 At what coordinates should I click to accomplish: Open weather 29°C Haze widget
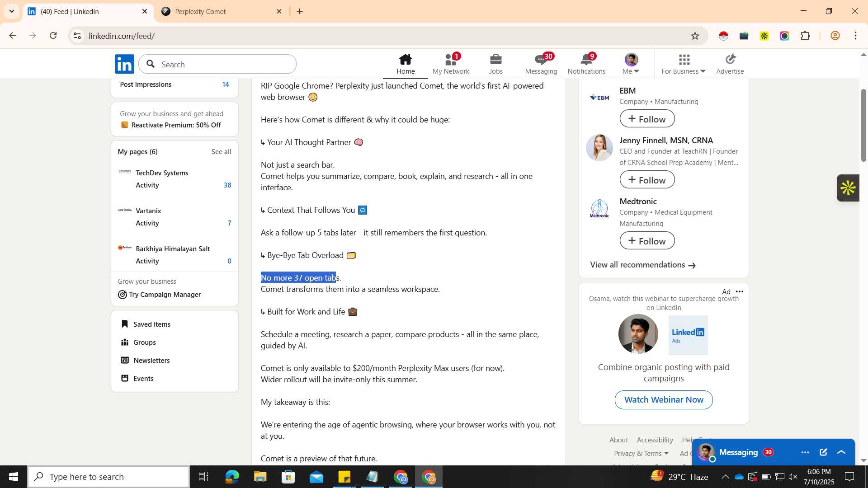(679, 477)
